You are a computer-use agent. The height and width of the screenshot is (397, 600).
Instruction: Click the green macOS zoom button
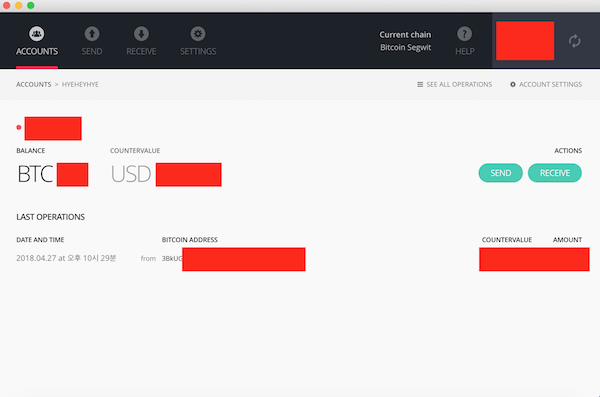coord(31,5)
